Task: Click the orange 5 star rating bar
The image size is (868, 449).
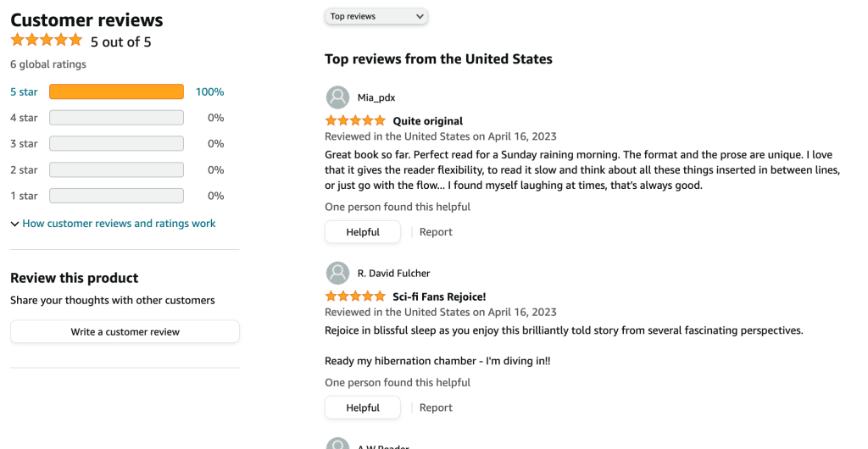Action: point(116,91)
